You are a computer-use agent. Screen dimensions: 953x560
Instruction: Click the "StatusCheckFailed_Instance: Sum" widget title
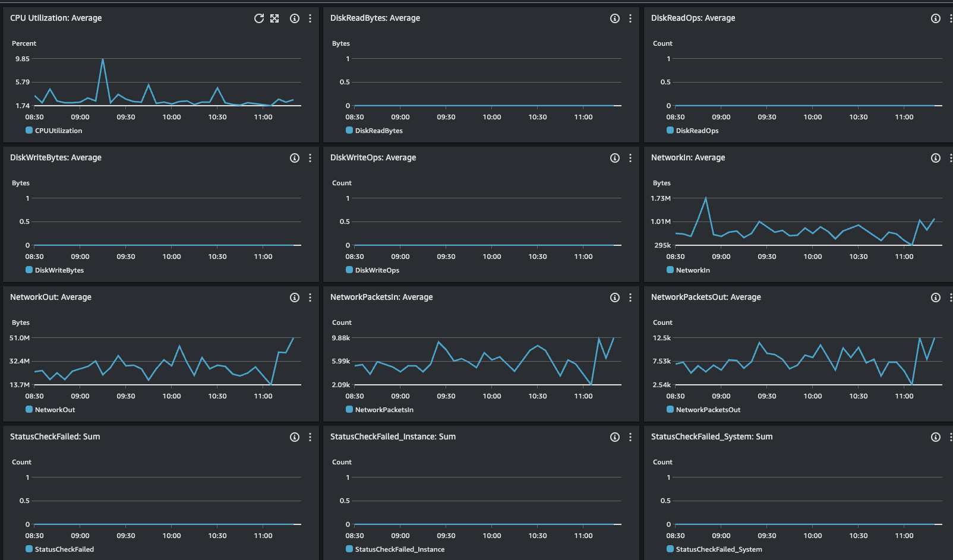tap(393, 437)
